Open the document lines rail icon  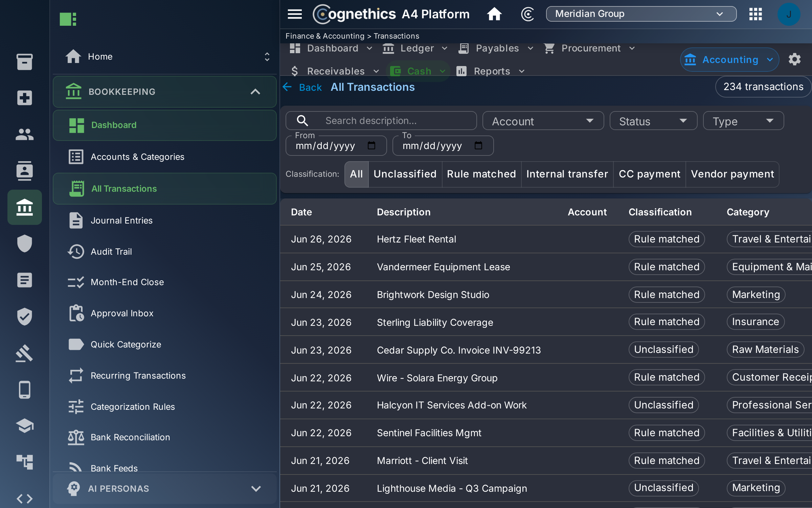(x=24, y=280)
